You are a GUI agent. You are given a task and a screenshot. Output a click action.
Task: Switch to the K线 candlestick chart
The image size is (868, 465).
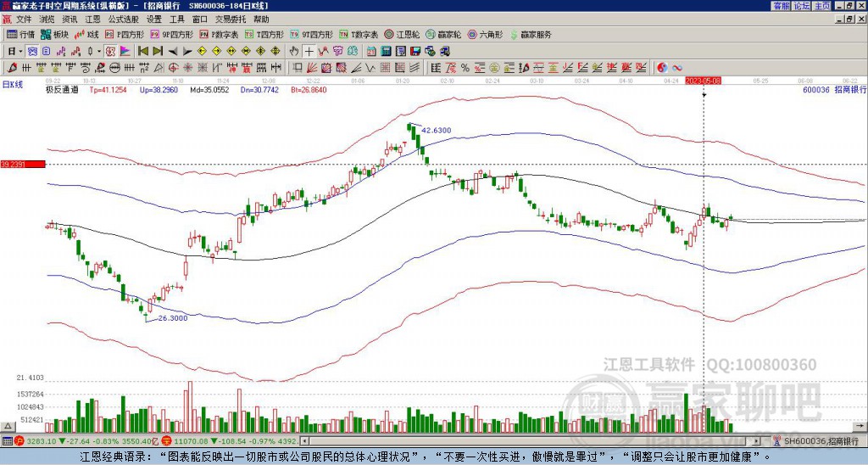point(86,34)
